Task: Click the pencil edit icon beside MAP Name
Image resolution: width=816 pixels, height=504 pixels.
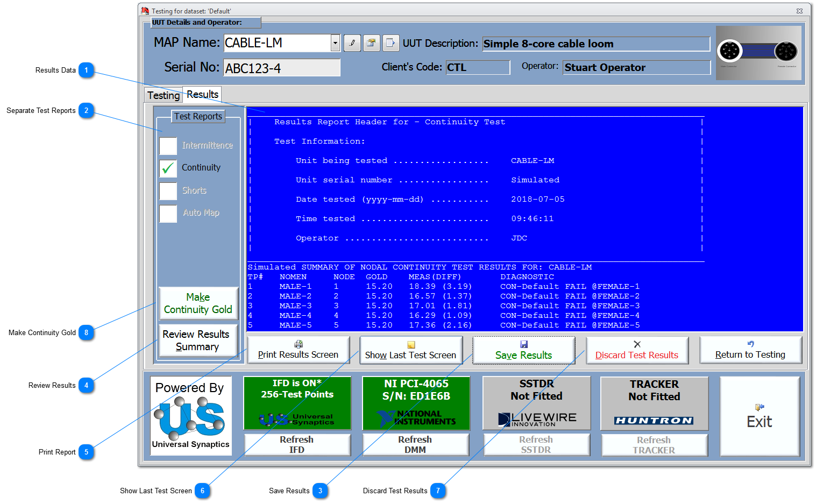Action: click(x=352, y=43)
